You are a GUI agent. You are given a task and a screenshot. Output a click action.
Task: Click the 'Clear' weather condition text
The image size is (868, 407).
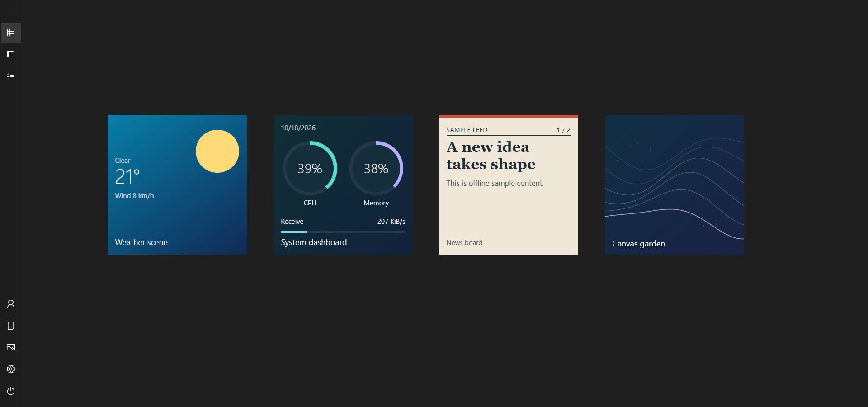coord(123,161)
